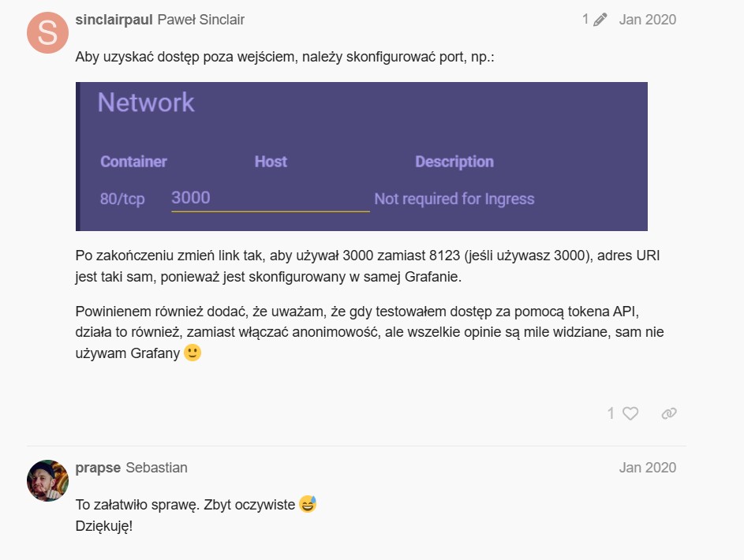
Task: Click the pencil edit history icon
Action: [600, 20]
